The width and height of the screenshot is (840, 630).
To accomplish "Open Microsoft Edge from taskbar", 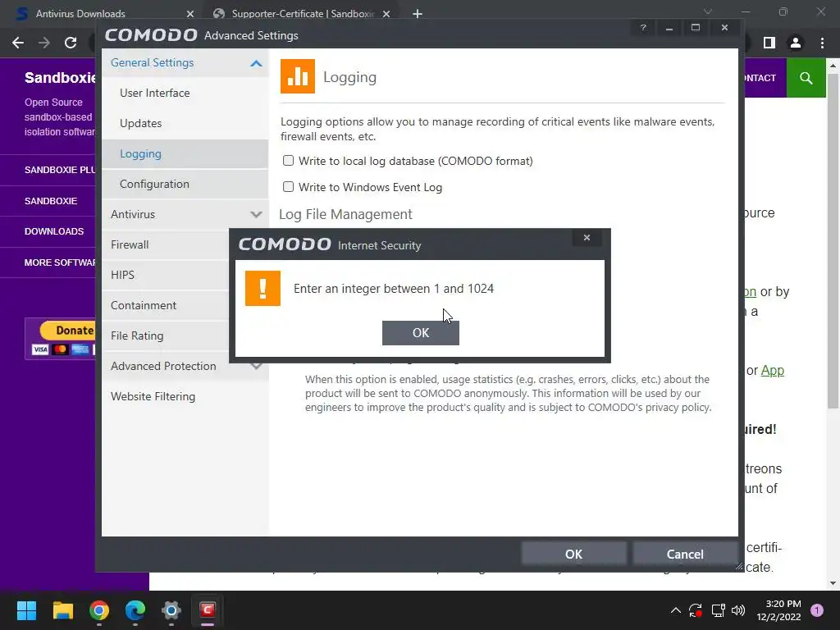I will pos(135,610).
